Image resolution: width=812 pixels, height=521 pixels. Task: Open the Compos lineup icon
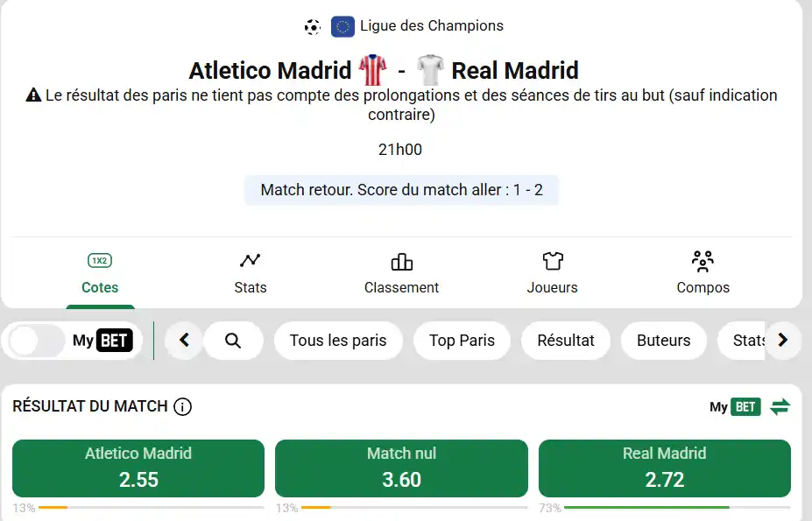703,261
